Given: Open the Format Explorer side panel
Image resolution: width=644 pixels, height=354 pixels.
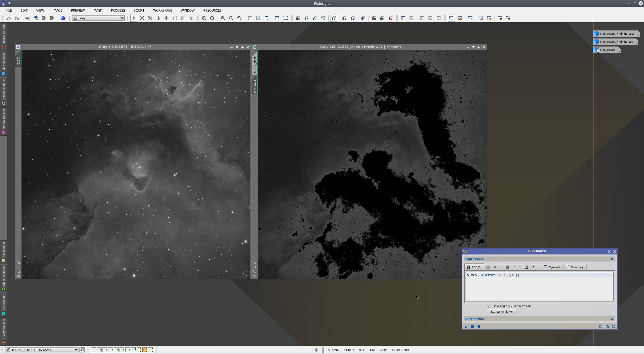Looking at the screenshot, I should pos(4,121).
